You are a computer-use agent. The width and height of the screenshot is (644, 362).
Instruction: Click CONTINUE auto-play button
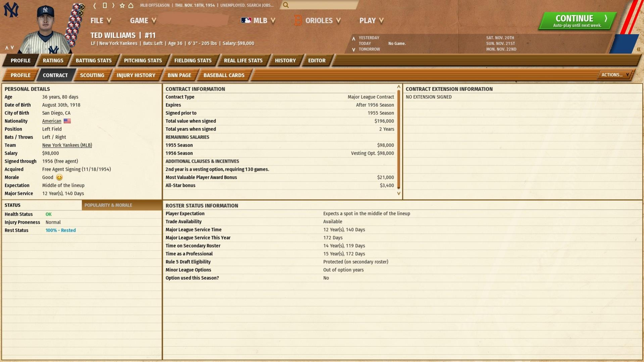click(x=578, y=21)
